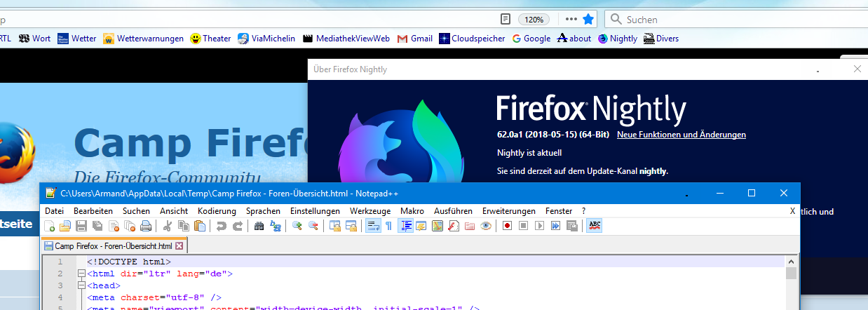The width and height of the screenshot is (868, 310).
Task: Click the blue bookmark star icon
Action: point(589,20)
